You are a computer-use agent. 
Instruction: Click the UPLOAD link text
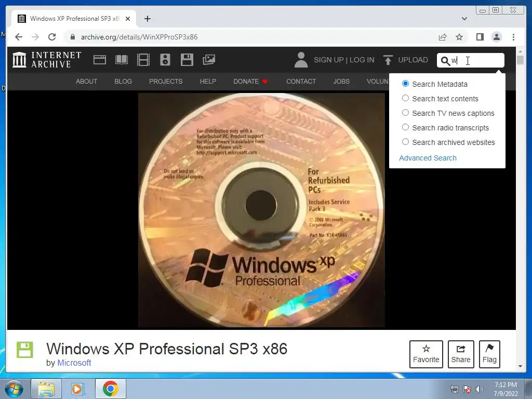pos(413,60)
